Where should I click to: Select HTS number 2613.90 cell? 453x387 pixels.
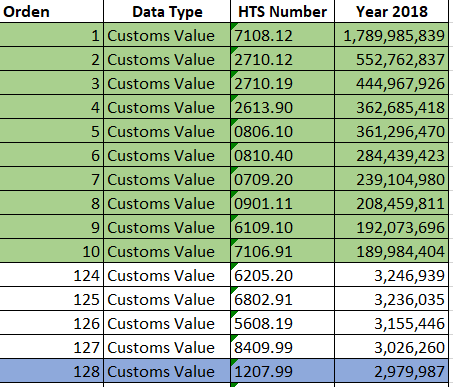(282, 107)
